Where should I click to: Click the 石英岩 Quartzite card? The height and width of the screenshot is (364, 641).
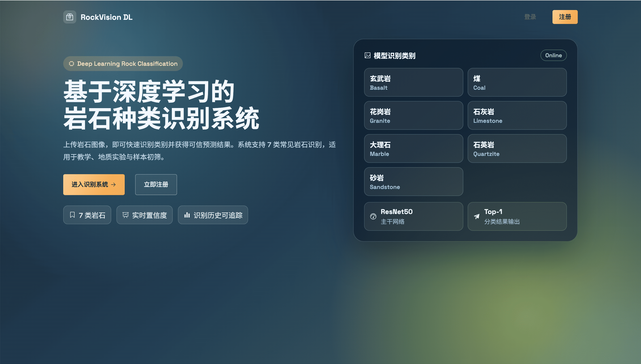[517, 148]
